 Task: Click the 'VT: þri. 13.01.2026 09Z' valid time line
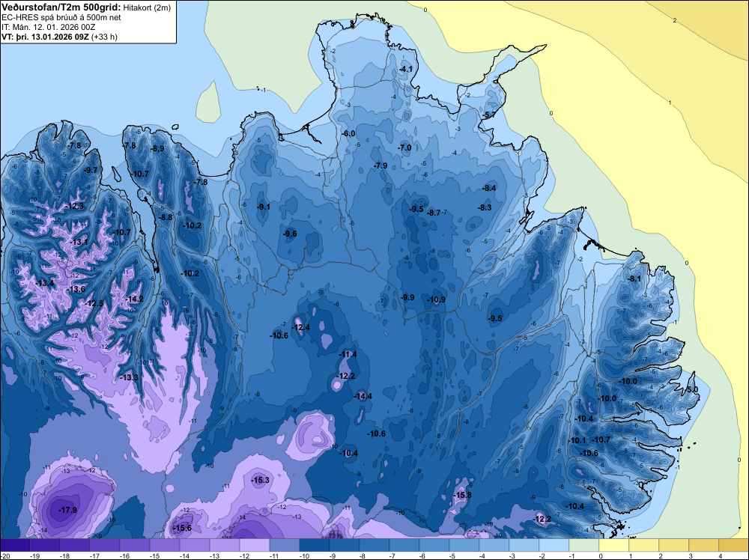45,37
